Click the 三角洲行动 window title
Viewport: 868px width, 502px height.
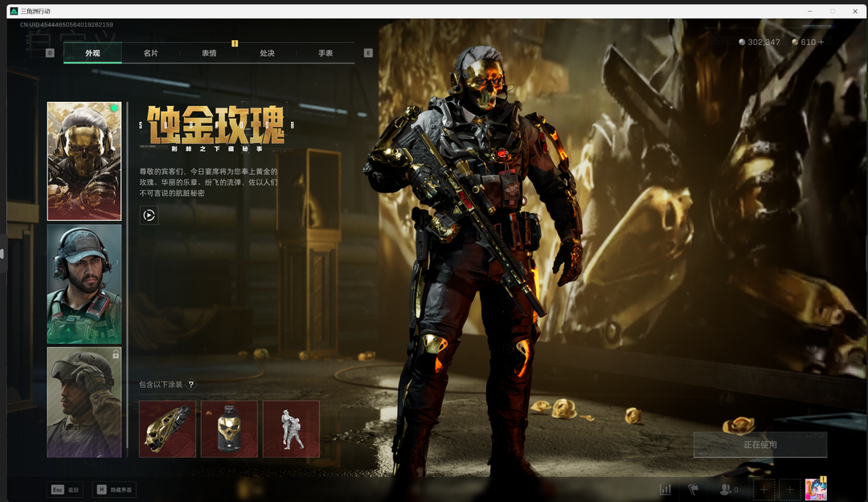(35, 11)
